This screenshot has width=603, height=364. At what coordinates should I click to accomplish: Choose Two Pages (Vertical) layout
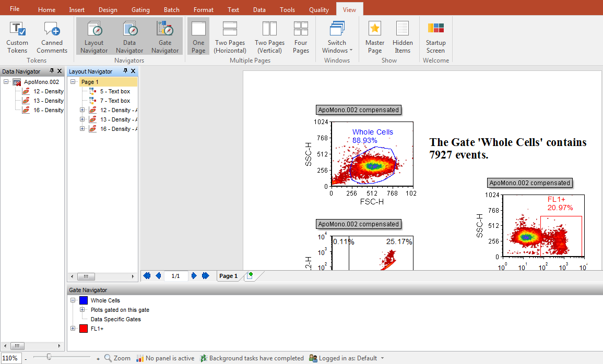269,37
